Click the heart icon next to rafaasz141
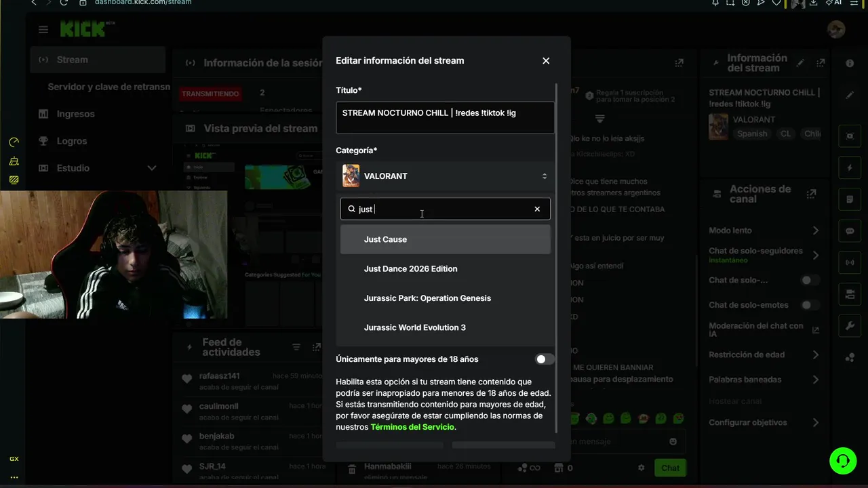The height and width of the screenshot is (488, 868). (186, 379)
